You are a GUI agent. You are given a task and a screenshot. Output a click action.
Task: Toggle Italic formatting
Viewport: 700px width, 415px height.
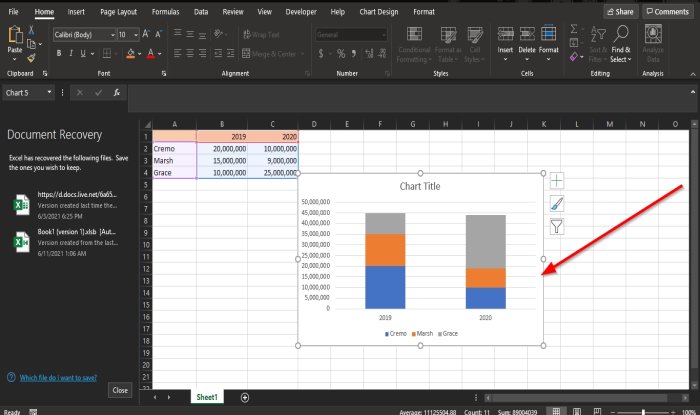pos(71,54)
